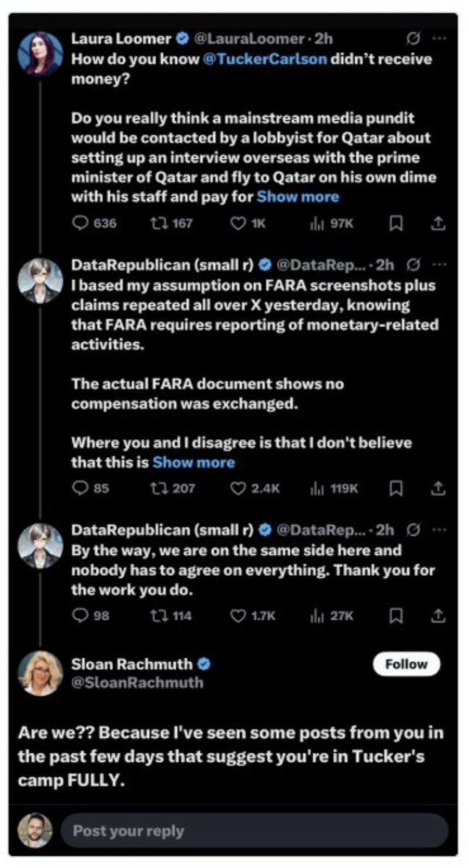469x868 pixels.
Task: Expand DataRepublican's FARA post with Show more
Action: pos(194,462)
